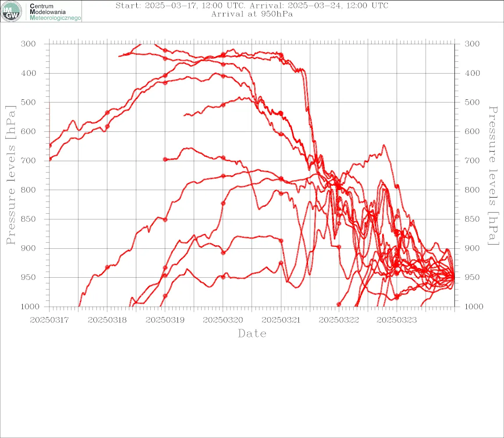Click the left axis 1000 label
This screenshot has width=504, height=438.
coord(30,307)
